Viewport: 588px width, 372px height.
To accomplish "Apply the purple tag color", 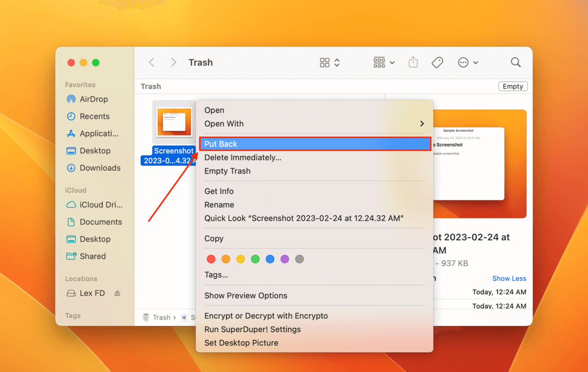I will (x=285, y=259).
